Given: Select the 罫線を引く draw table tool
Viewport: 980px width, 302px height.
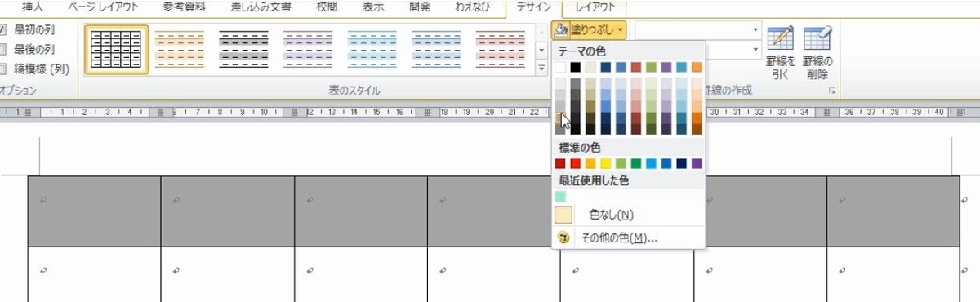Looking at the screenshot, I should tap(780, 52).
